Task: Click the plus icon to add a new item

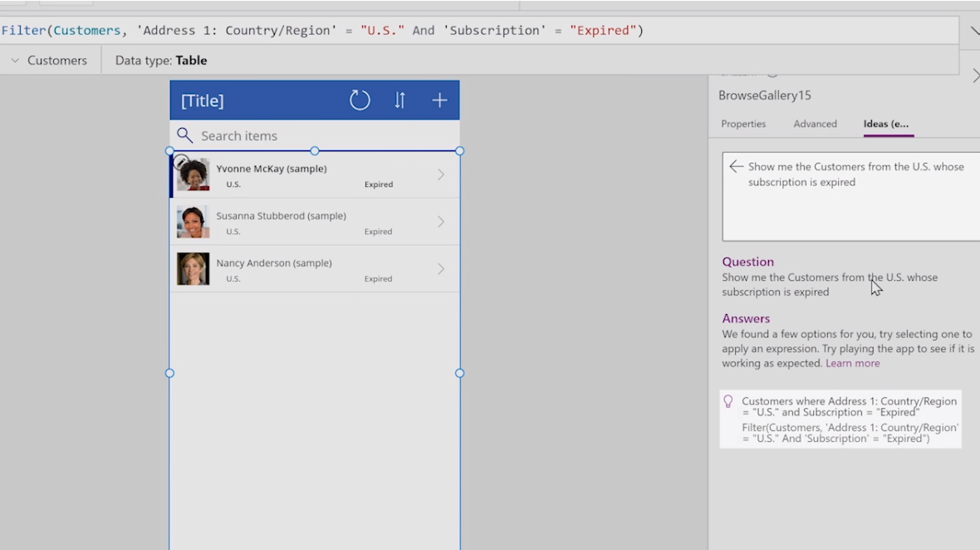Action: [439, 100]
